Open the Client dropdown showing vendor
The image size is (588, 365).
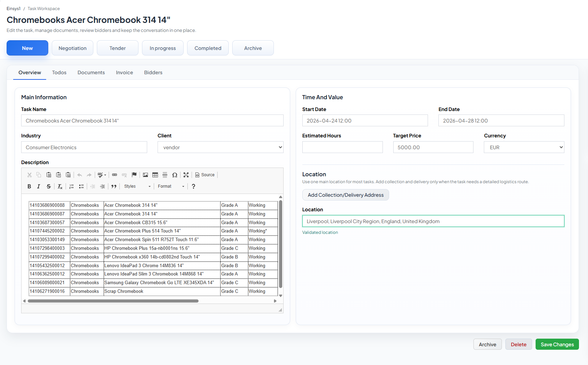pyautogui.click(x=220, y=147)
